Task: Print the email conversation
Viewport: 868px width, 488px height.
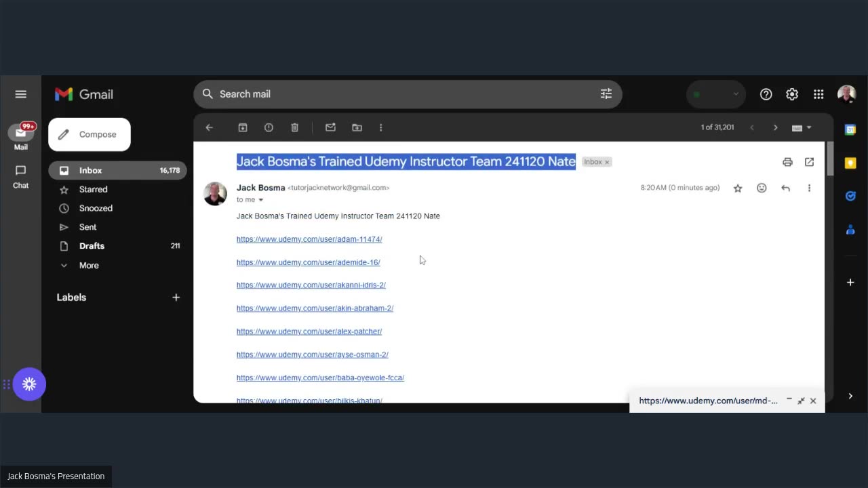Action: (x=787, y=162)
